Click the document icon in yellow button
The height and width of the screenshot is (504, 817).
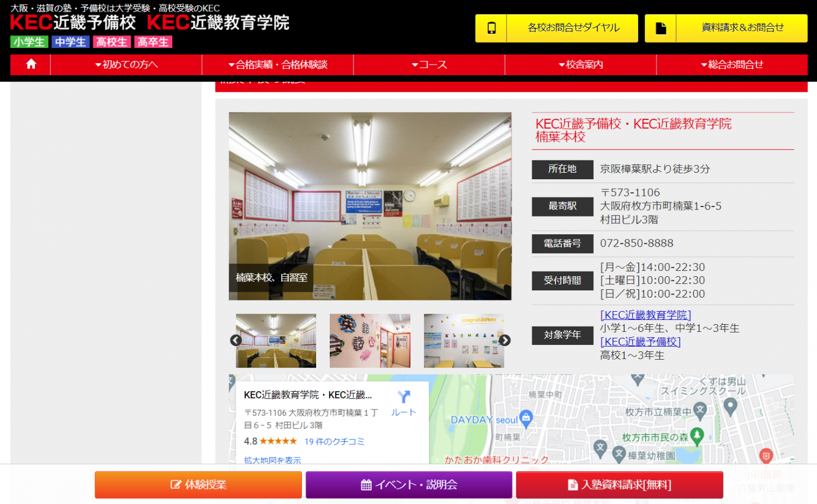[x=661, y=28]
